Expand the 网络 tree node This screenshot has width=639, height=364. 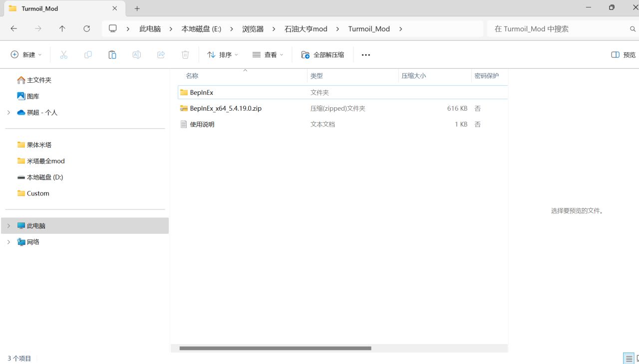tap(8, 242)
